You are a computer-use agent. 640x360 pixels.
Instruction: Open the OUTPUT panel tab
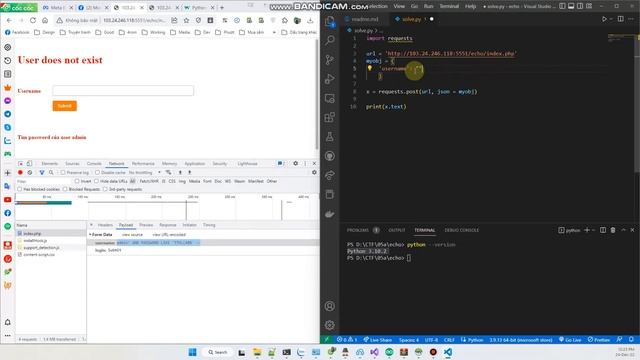point(397,230)
